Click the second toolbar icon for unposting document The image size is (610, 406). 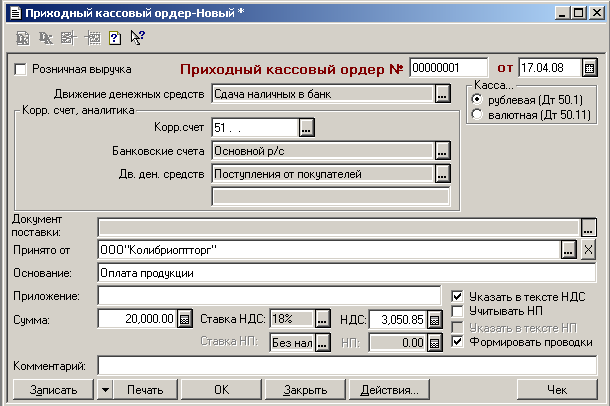click(46, 38)
